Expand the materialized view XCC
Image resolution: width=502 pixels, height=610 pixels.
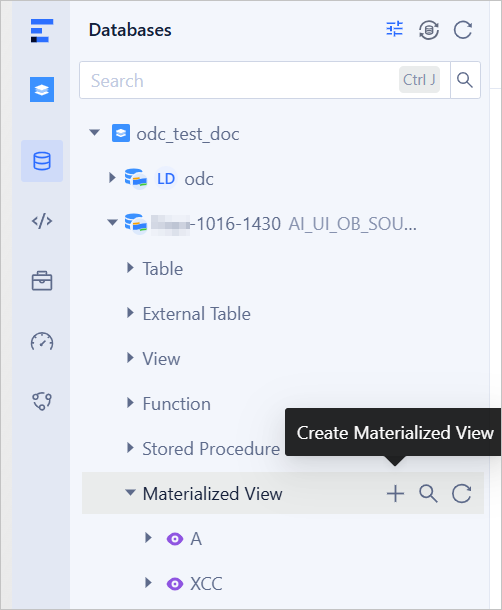(x=148, y=582)
